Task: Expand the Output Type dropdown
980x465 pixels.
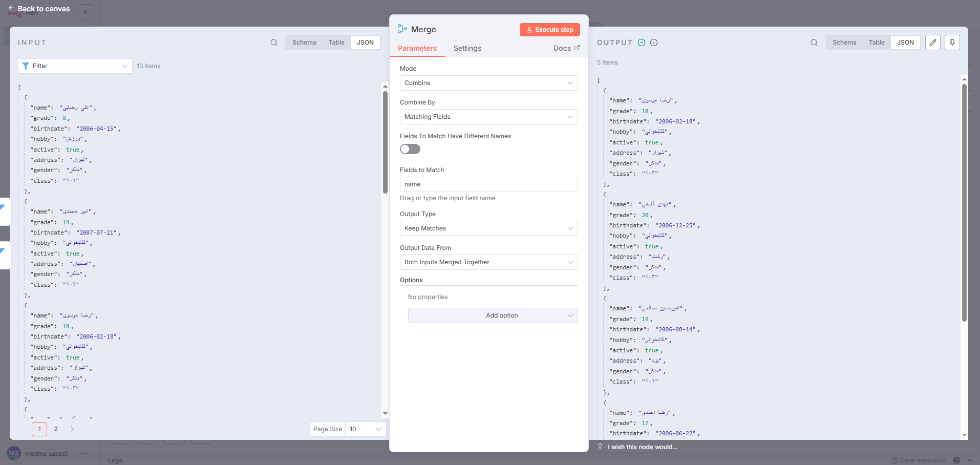Action: click(488, 228)
